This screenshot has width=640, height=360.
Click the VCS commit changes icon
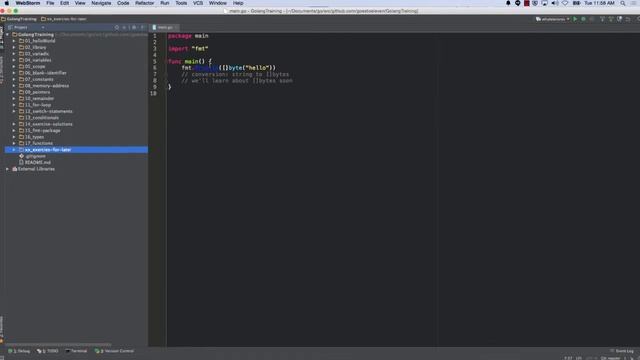pyautogui.click(x=611, y=19)
